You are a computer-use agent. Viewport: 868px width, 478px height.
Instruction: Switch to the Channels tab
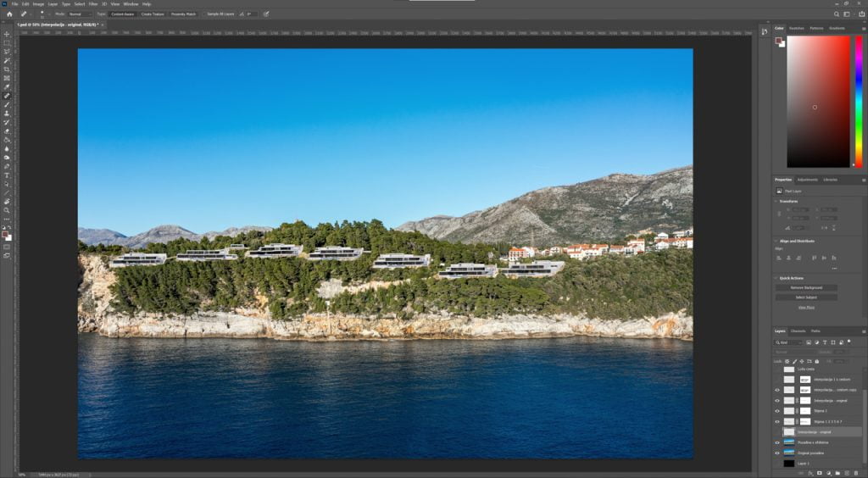[798, 331]
